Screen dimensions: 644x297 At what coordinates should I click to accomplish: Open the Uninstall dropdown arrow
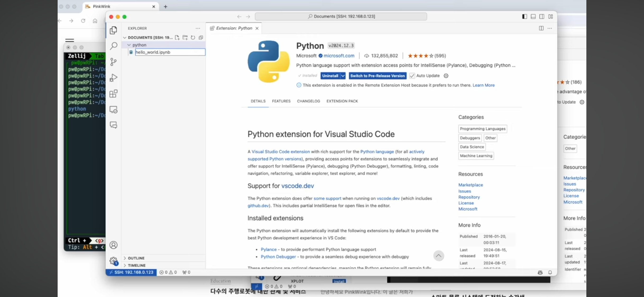(343, 76)
